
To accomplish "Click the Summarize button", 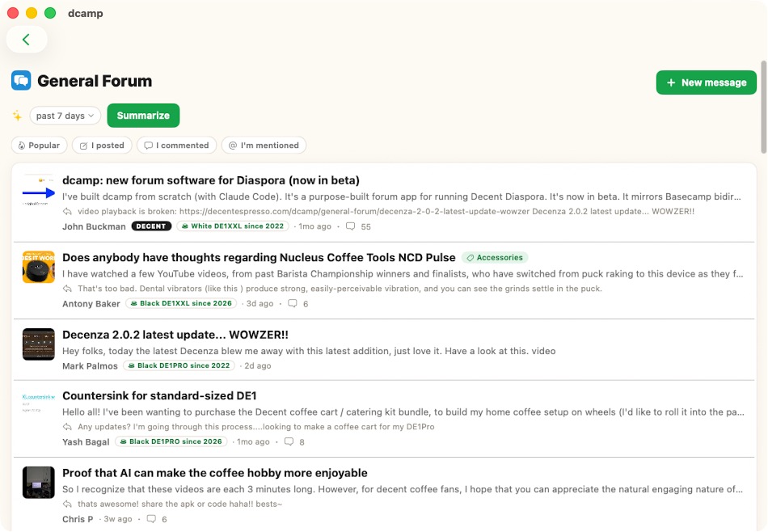I will 143,116.
